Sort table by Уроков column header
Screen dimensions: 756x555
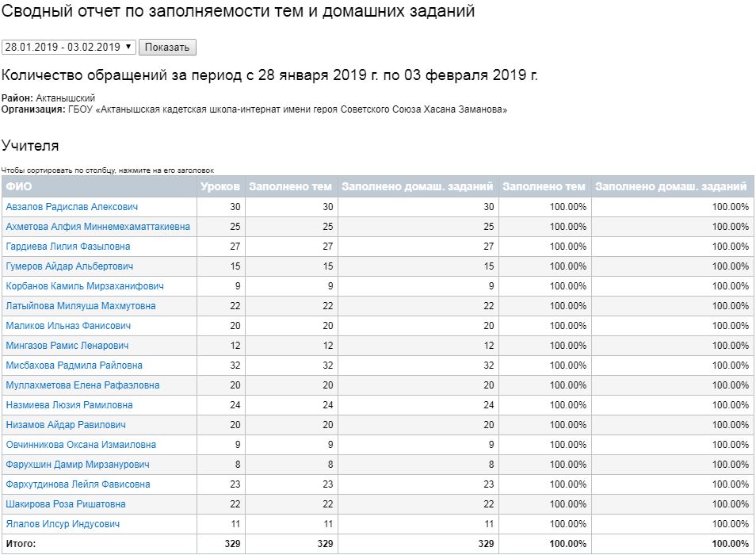pos(220,187)
